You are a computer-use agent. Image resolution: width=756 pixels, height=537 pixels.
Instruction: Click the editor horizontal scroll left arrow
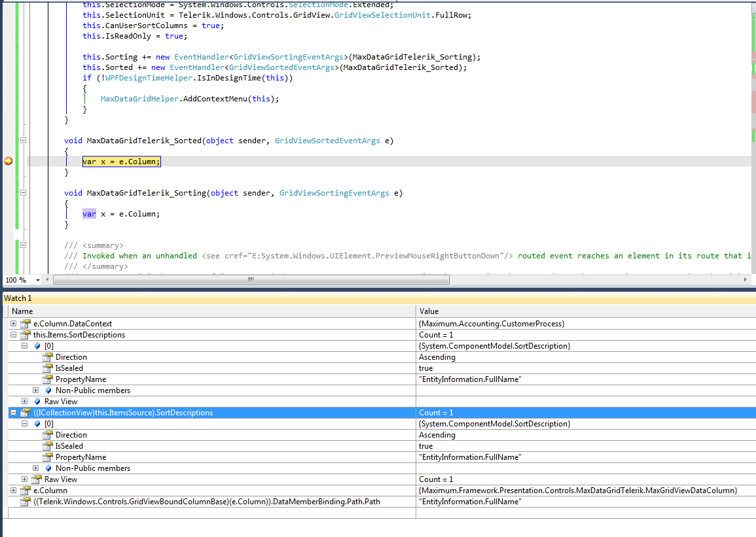(x=47, y=280)
